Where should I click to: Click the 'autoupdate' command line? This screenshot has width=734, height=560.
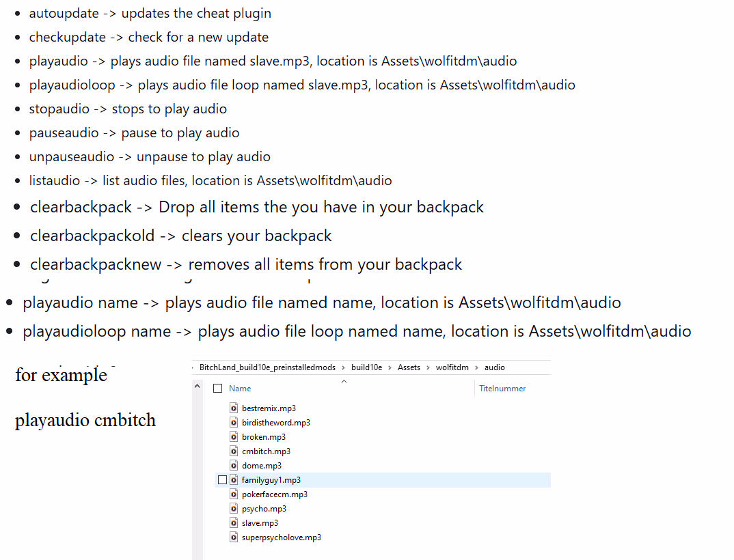click(x=150, y=13)
